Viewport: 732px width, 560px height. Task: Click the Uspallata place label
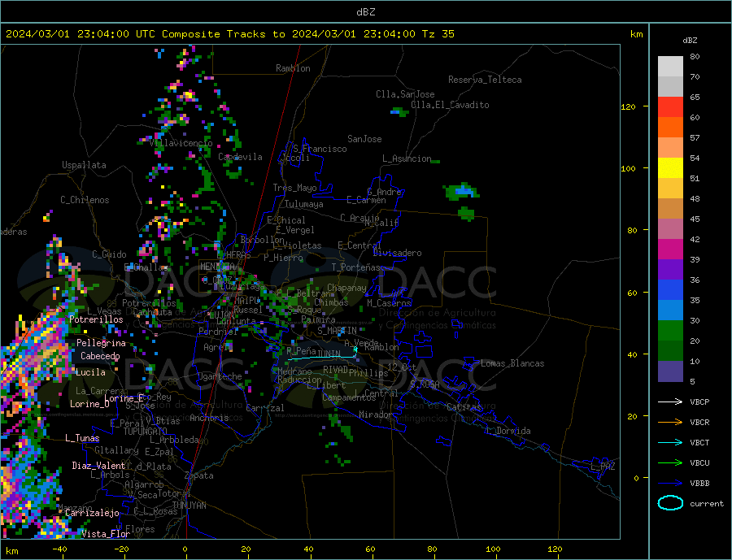point(84,165)
